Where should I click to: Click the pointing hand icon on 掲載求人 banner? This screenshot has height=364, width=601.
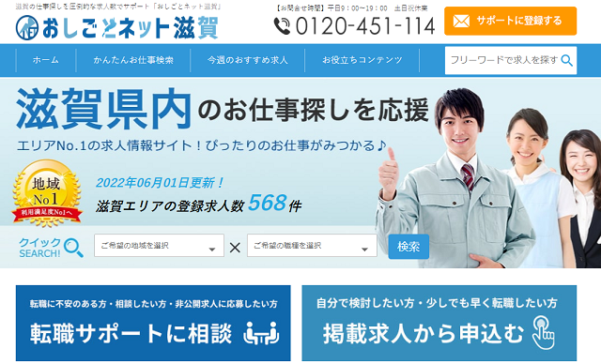click(x=543, y=333)
